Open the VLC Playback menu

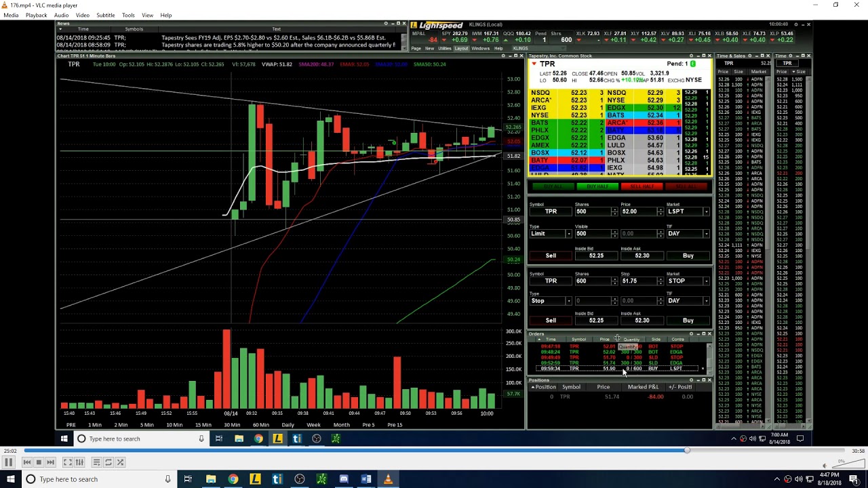(x=36, y=15)
